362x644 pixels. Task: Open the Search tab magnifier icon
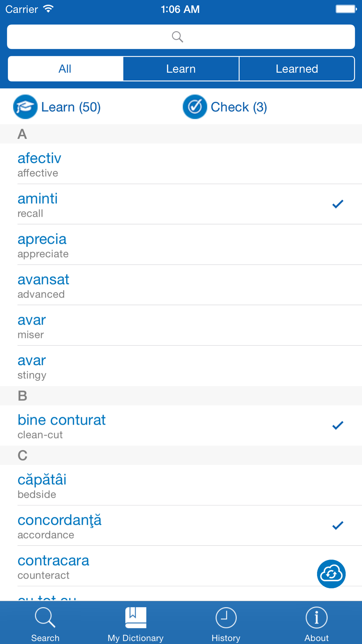point(45,618)
